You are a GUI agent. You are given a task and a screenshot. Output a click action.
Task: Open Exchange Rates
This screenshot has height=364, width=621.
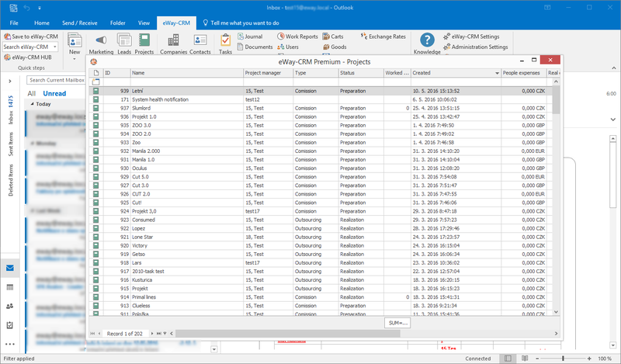[x=383, y=36]
